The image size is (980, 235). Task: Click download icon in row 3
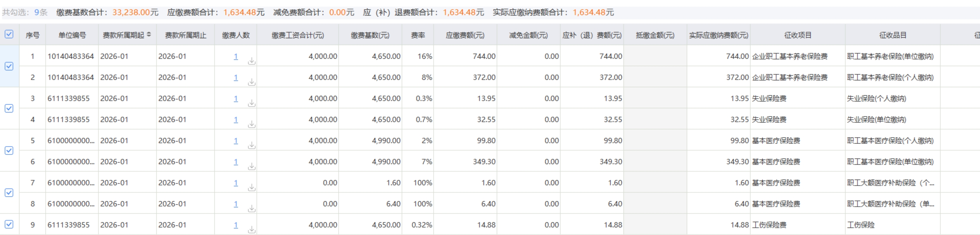pos(252,103)
